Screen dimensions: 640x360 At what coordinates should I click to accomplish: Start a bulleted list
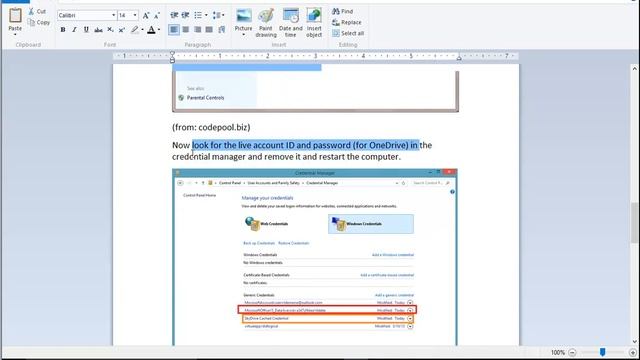coord(198,15)
